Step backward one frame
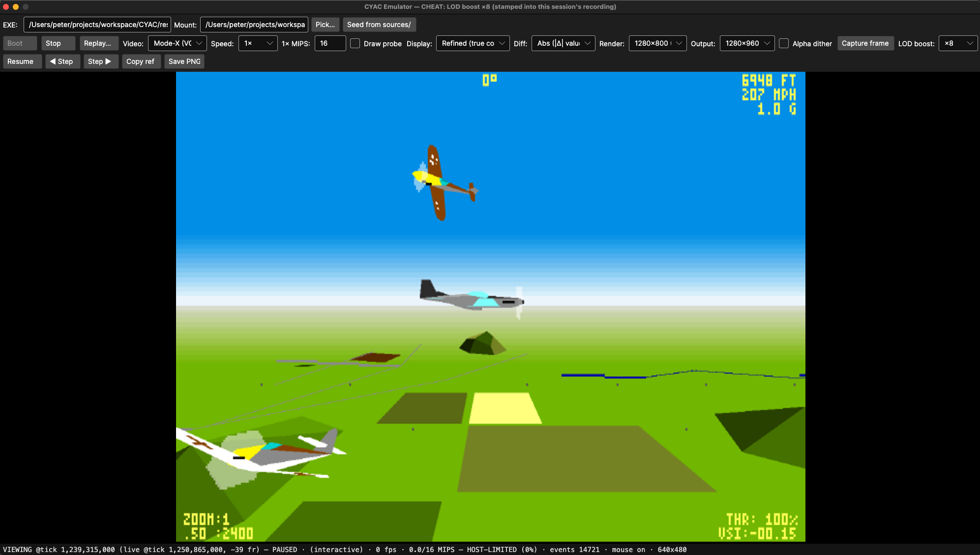The width and height of the screenshot is (980, 555). click(62, 61)
